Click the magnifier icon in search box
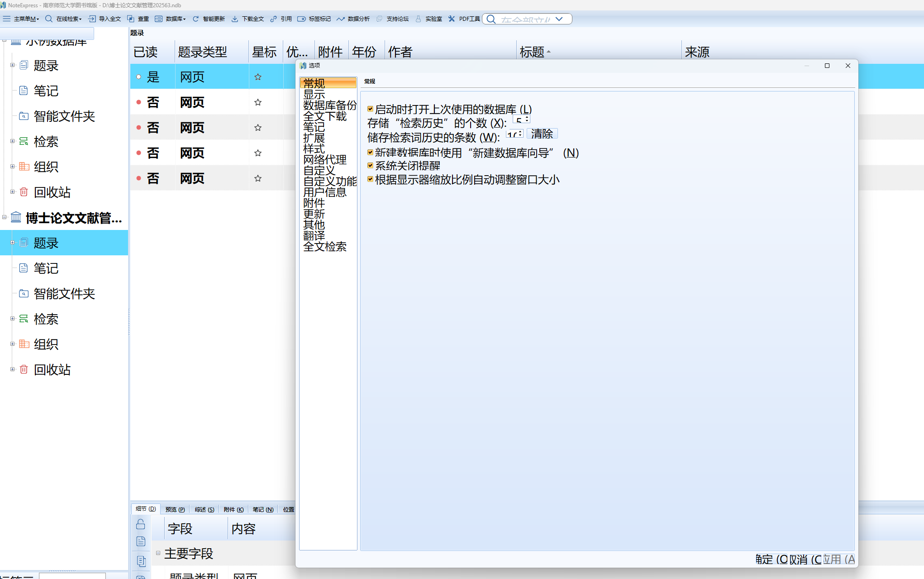This screenshot has height=579, width=924. pyautogui.click(x=491, y=19)
